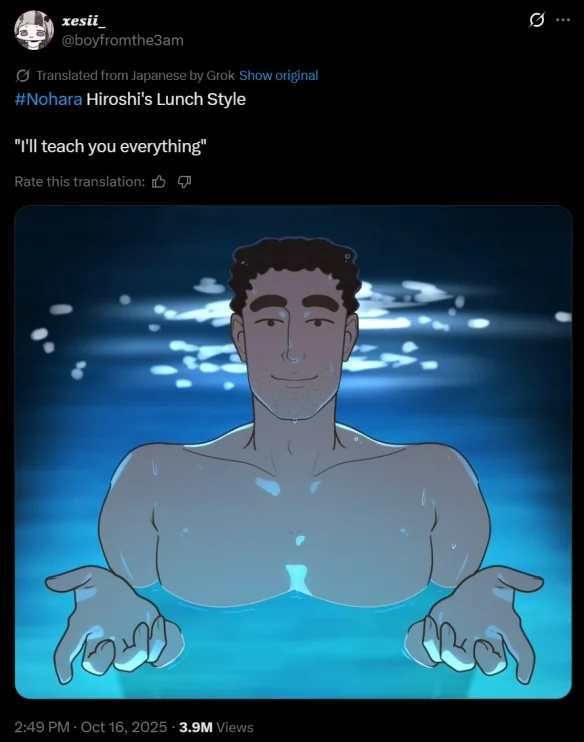584x742 pixels.
Task: Open the handle @boyfromthe3am
Action: pos(123,40)
